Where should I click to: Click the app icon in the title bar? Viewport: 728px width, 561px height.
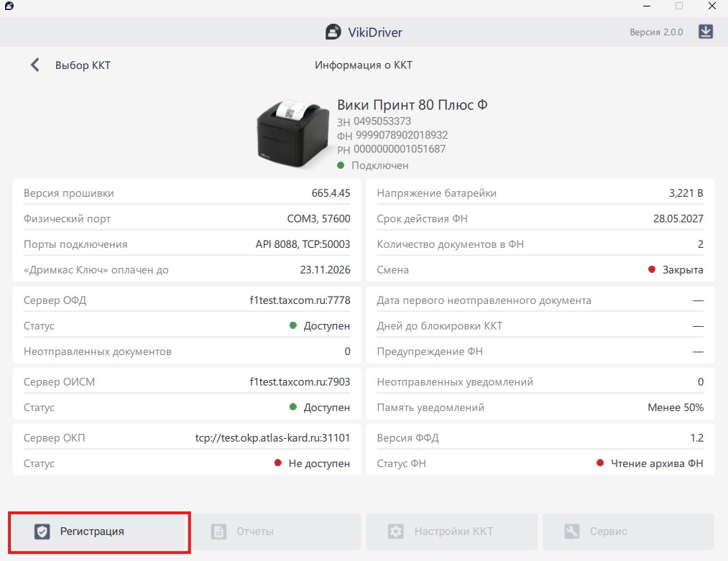(9, 6)
